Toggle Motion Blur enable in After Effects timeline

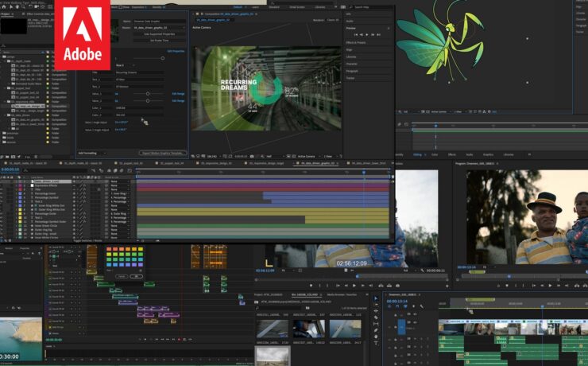pyautogui.click(x=122, y=171)
